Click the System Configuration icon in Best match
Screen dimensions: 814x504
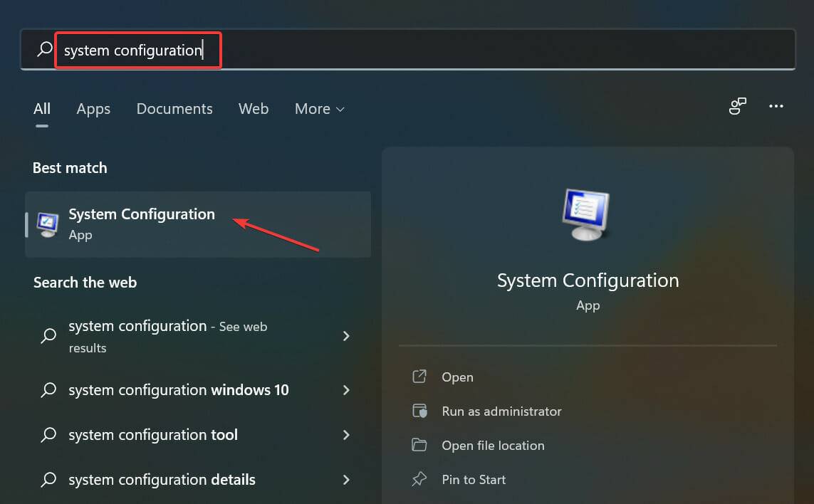(x=48, y=224)
